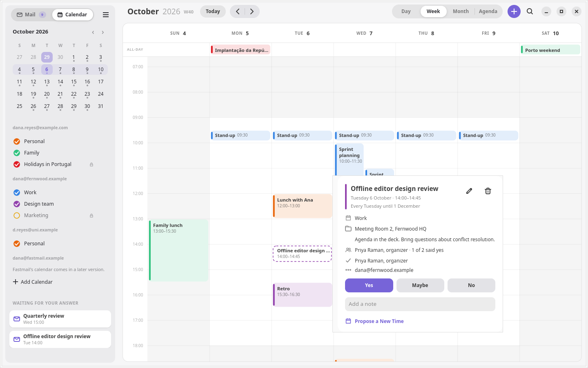This screenshot has width=588, height=368.
Task: Click the attendees people icon in event popup
Action: (348, 250)
